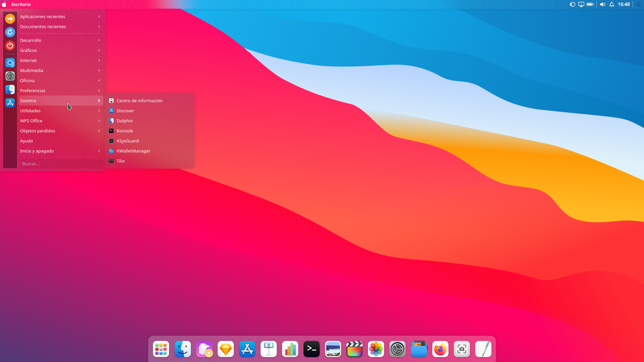Focus the Buscar search field
The width and height of the screenshot is (644, 362).
(x=61, y=164)
